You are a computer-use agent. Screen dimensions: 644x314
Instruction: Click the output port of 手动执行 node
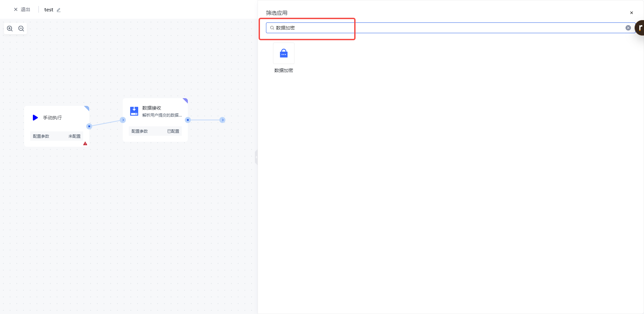(x=89, y=126)
